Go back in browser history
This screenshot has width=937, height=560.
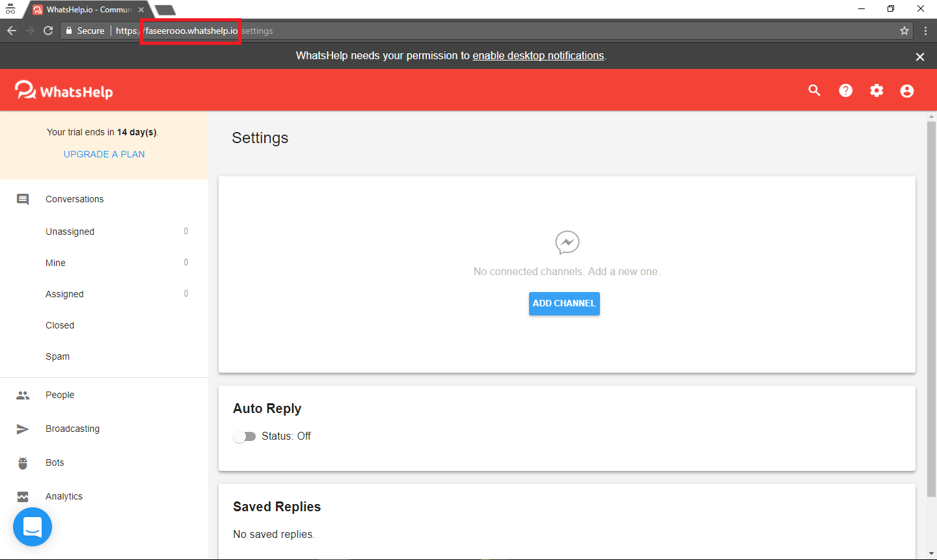point(12,31)
